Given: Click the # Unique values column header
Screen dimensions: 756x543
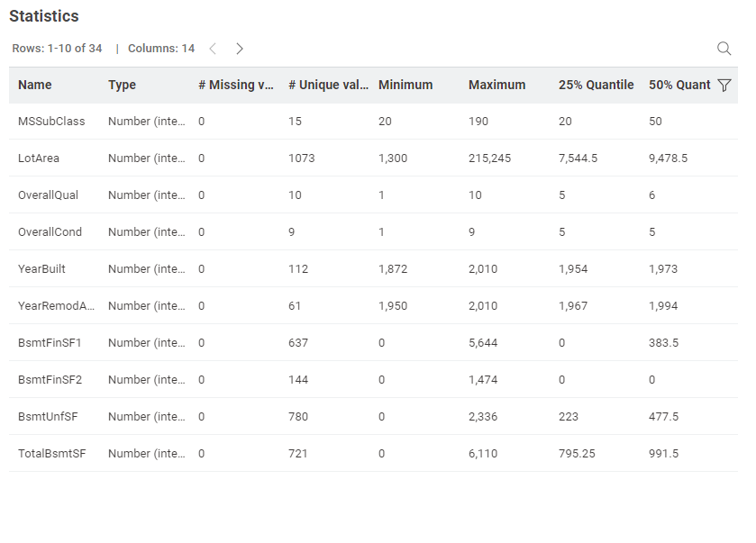Looking at the screenshot, I should (x=328, y=85).
